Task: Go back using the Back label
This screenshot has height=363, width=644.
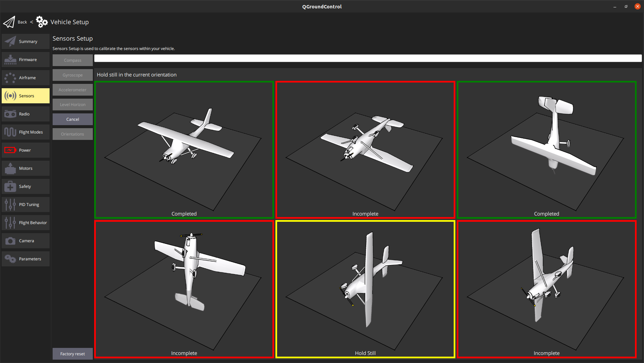Action: 22,22
